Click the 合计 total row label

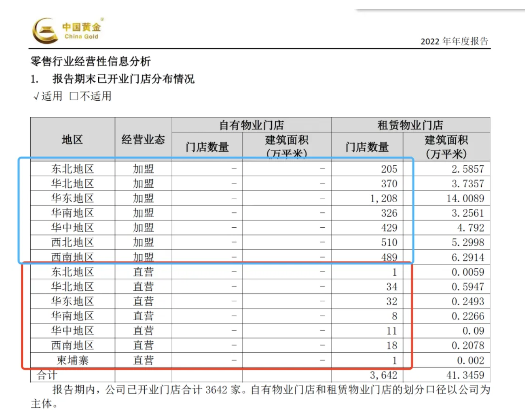[x=47, y=375]
